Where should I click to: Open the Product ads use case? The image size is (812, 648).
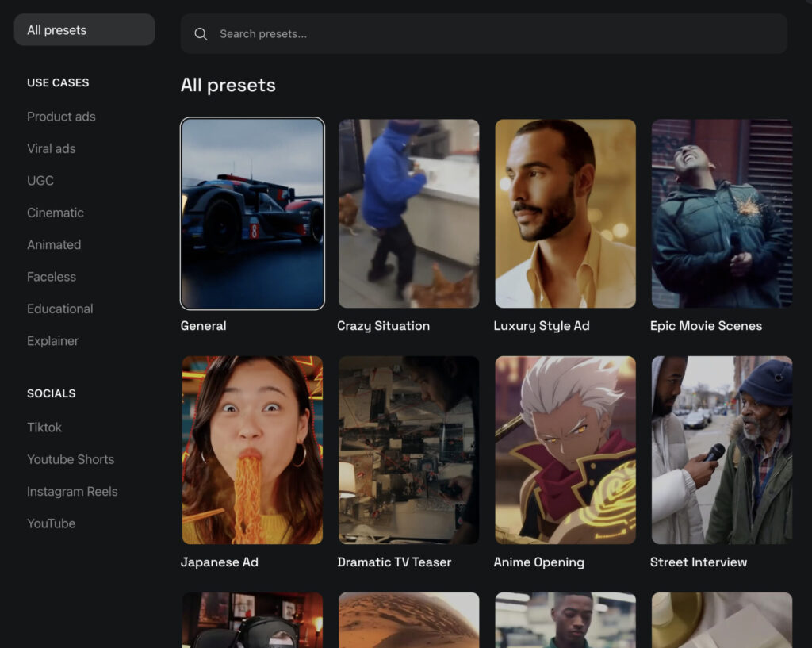[61, 117]
